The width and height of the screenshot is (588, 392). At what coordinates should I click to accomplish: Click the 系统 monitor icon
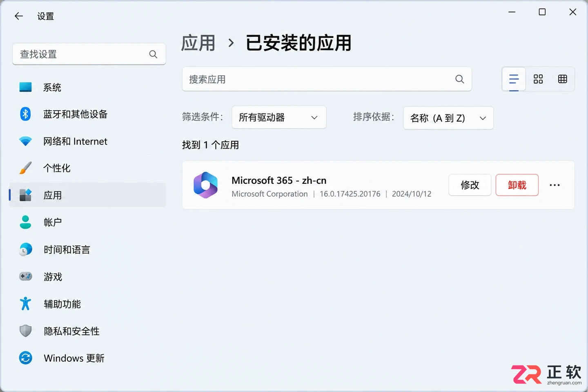point(25,87)
